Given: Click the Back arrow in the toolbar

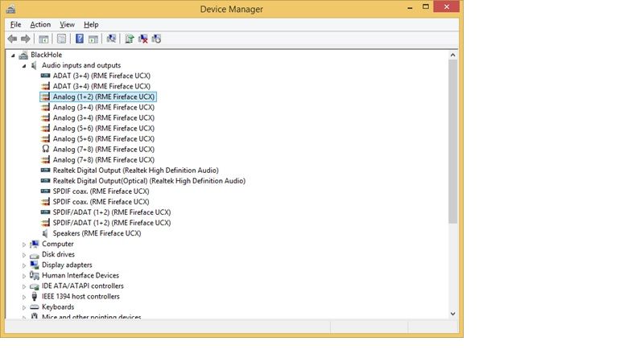Looking at the screenshot, I should pyautogui.click(x=12, y=39).
